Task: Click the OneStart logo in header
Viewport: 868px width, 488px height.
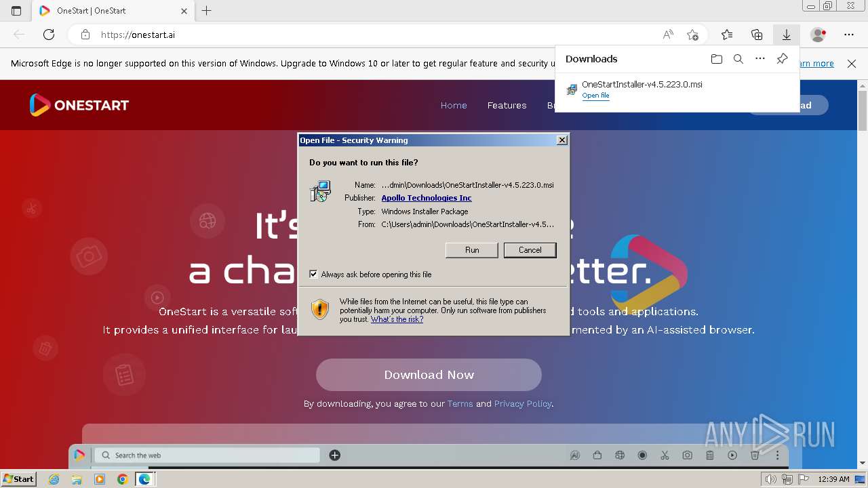Action: (x=79, y=105)
